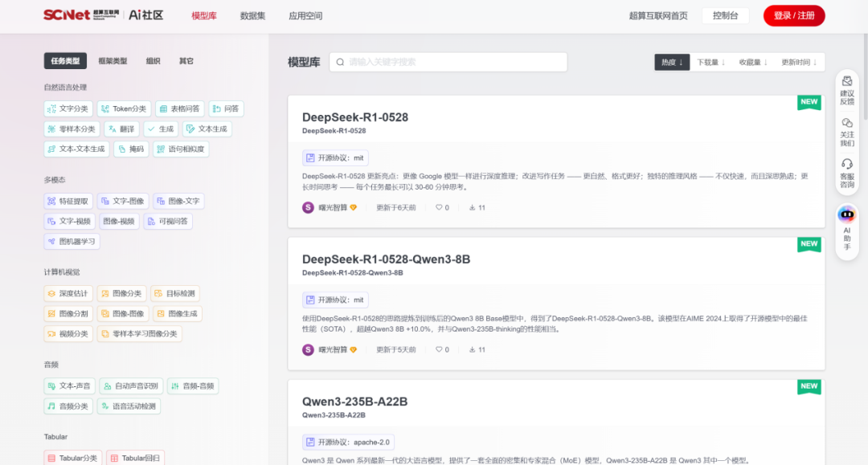
Task: Filter by 问答 tag
Action: [x=226, y=109]
